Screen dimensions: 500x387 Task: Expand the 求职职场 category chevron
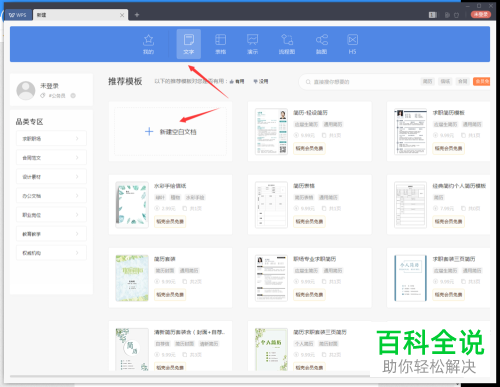[77, 138]
